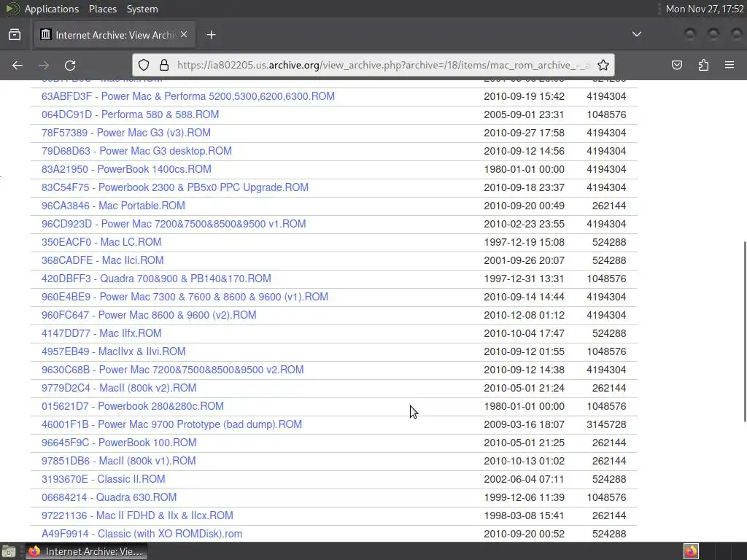Click date 1997-12-31 13:31
The image size is (747, 560).
pyautogui.click(x=524, y=279)
